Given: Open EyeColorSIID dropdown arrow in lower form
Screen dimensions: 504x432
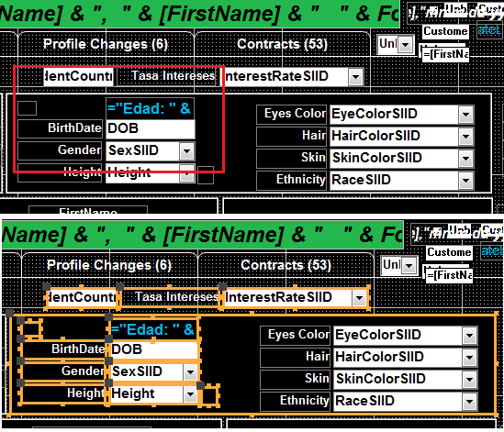Looking at the screenshot, I should click(470, 336).
